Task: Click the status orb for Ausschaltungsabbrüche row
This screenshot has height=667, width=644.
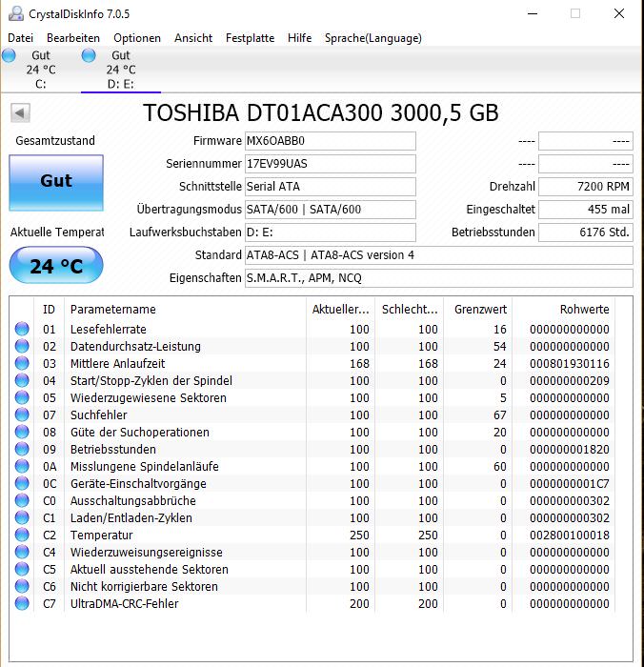Action: pos(22,500)
